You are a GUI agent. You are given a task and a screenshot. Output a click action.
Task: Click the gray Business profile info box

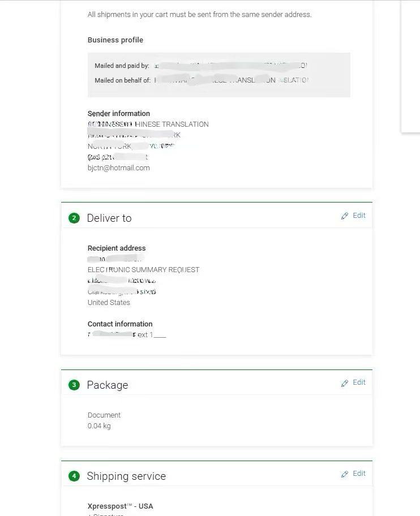(x=219, y=75)
